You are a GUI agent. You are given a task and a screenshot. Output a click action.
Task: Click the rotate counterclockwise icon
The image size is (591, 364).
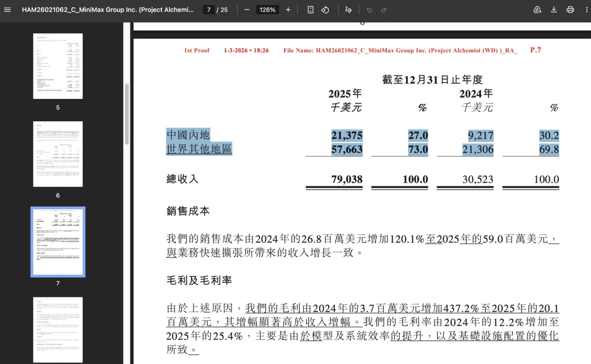point(326,9)
